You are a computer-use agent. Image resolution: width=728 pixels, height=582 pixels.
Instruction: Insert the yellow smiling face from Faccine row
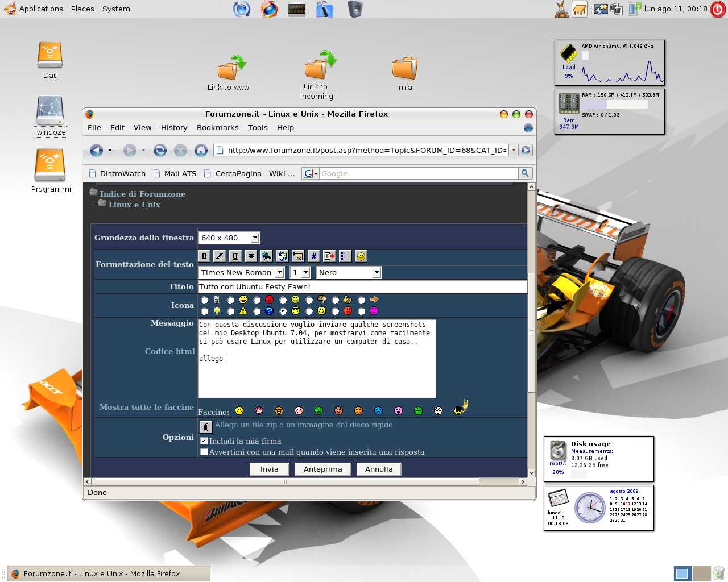click(239, 410)
